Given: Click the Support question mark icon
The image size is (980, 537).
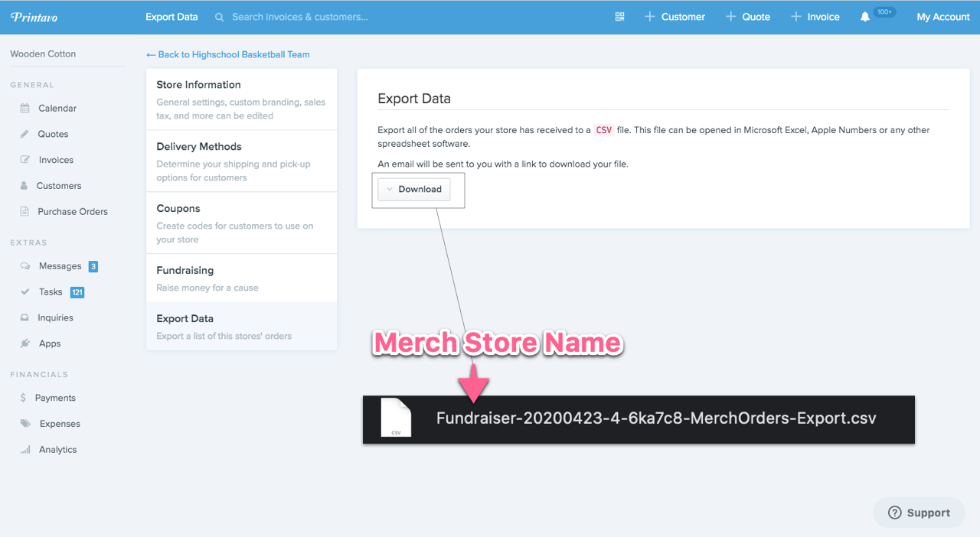Looking at the screenshot, I should click(x=894, y=513).
